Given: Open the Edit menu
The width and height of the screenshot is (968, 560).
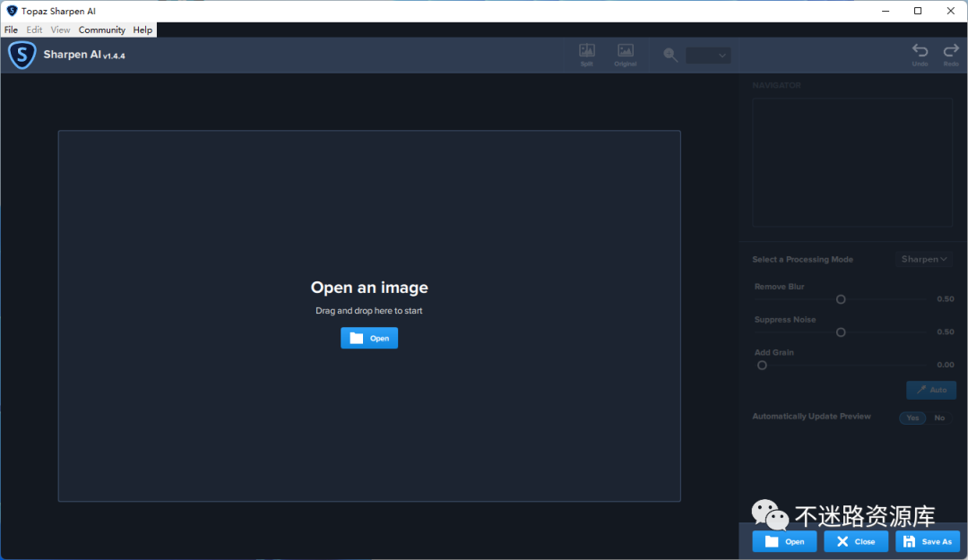Looking at the screenshot, I should pyautogui.click(x=34, y=30).
